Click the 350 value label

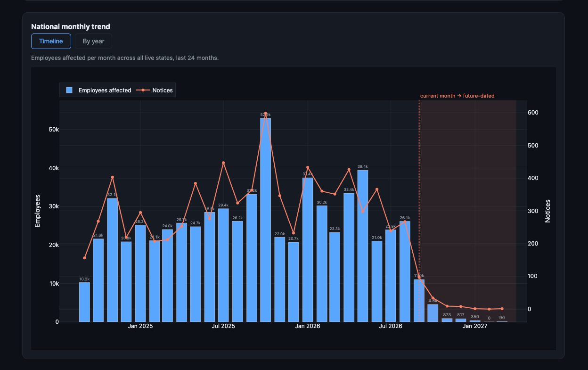[x=475, y=317]
